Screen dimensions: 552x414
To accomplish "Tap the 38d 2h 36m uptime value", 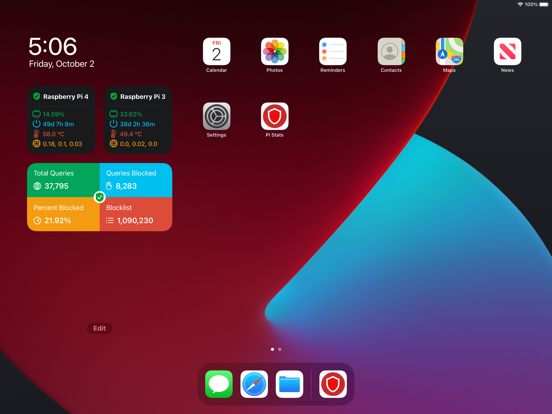I will tap(137, 124).
